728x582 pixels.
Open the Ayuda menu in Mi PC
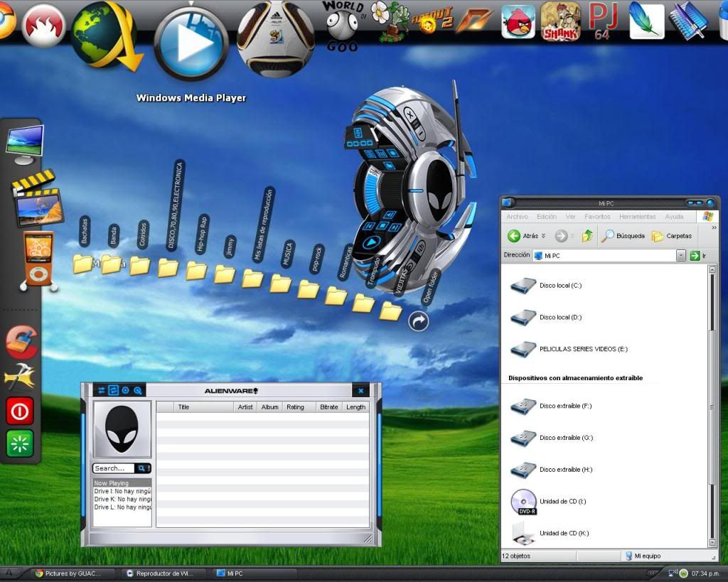(x=674, y=217)
